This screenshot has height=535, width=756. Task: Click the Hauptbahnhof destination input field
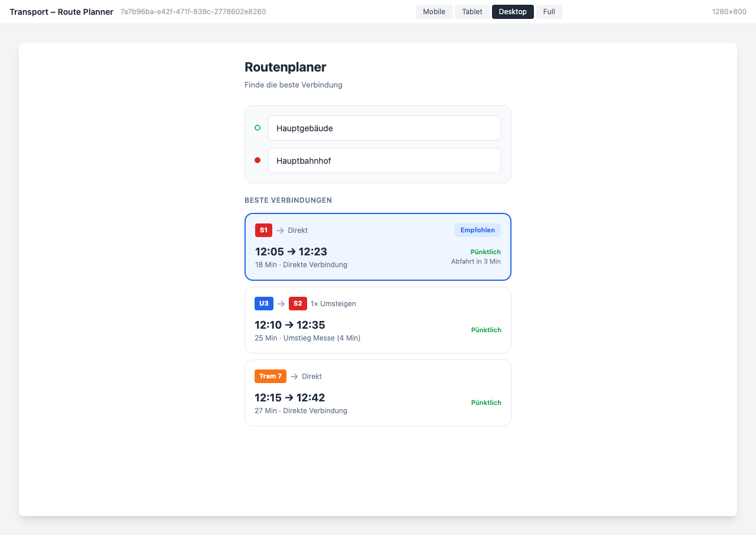pos(384,160)
